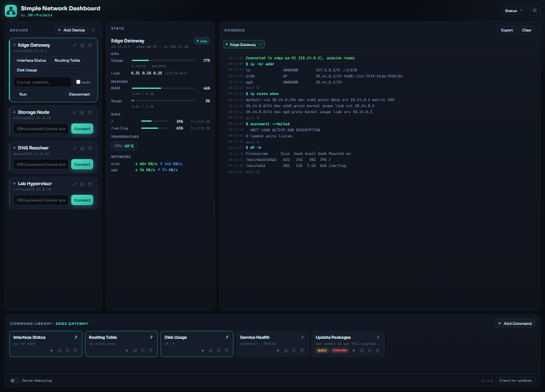The width and height of the screenshot is (545, 392).
Task: Open the JBE-Projects author link
Action: (39, 15)
